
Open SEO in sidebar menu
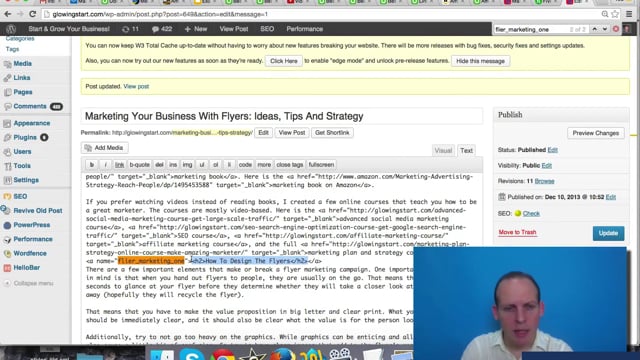click(x=20, y=196)
